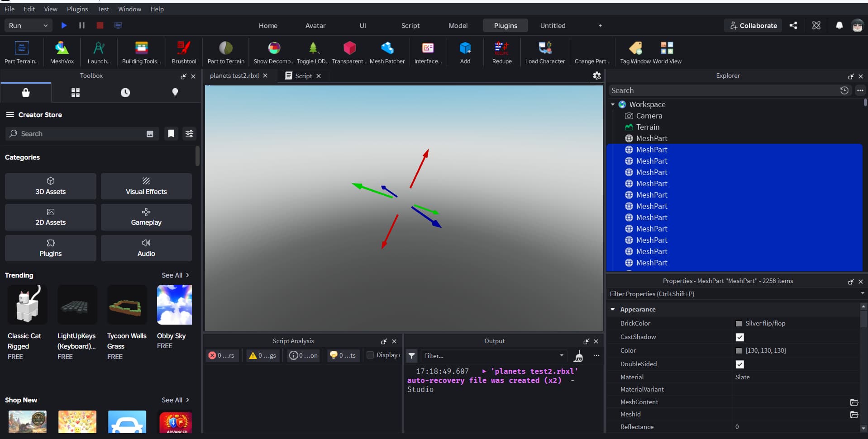Collapse the Workspace tree node

pyautogui.click(x=613, y=104)
